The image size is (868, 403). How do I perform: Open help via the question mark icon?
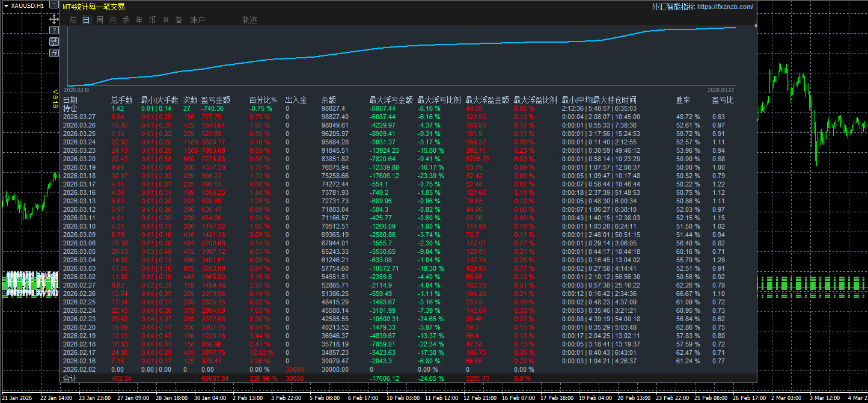53,29
